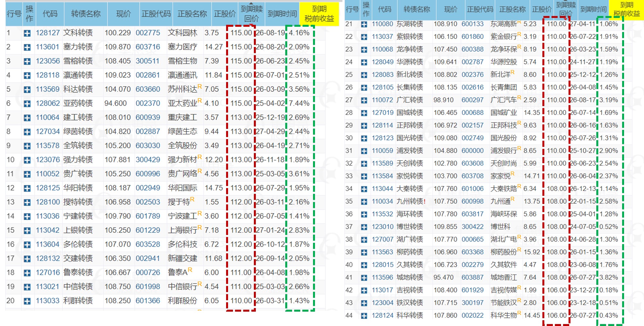Click the plus icon beside 128114 正邦转债
This screenshot has height=326, width=644.
[364, 126]
